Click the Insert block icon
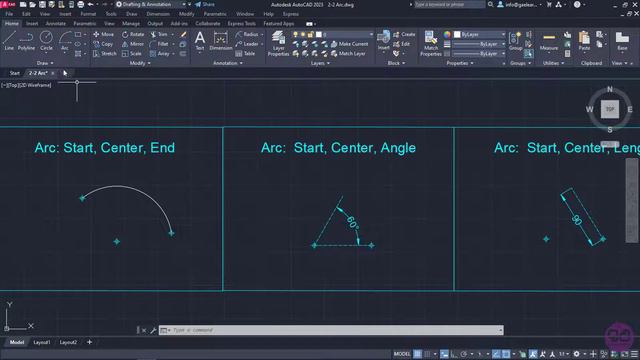The height and width of the screenshot is (360, 640). point(383,41)
